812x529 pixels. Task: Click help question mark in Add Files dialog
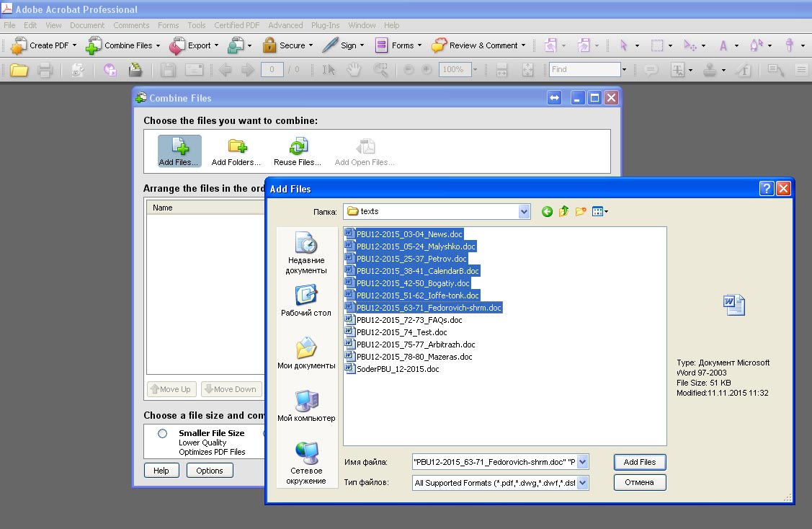(x=767, y=189)
